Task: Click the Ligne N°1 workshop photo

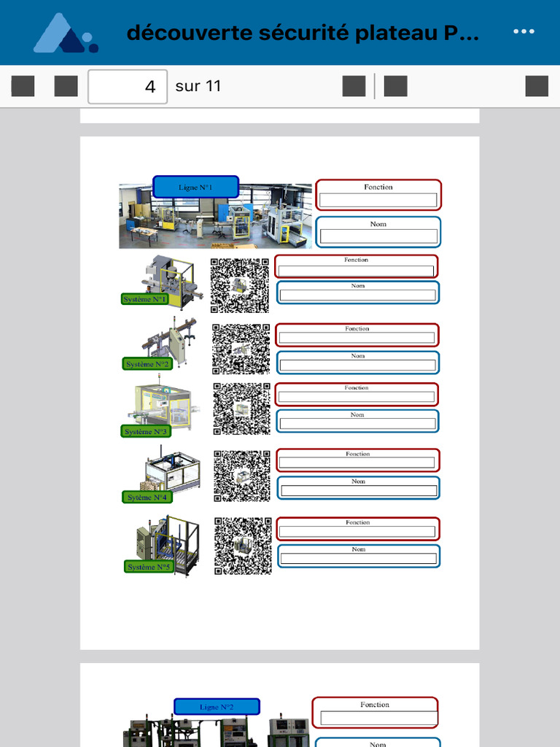Action: pyautogui.click(x=215, y=216)
